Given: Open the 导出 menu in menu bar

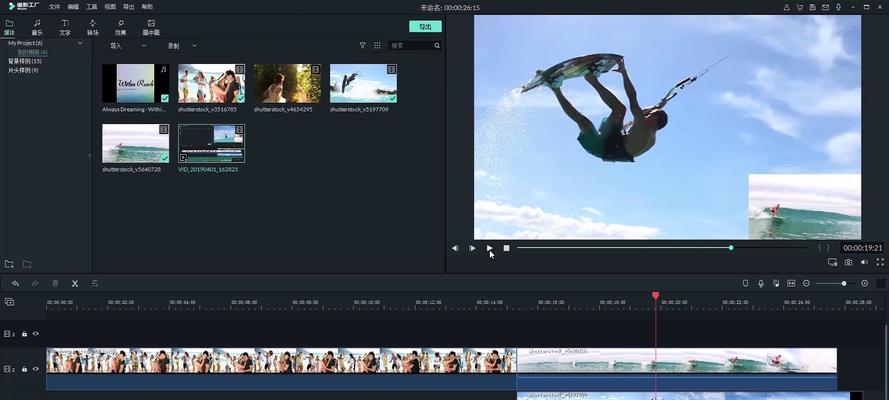Looking at the screenshot, I should coord(129,7).
